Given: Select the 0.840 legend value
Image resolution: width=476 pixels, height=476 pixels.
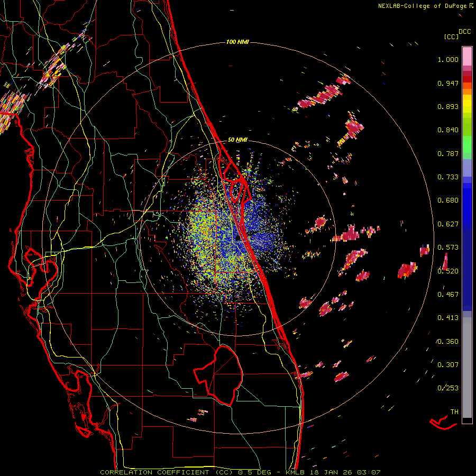Looking at the screenshot, I should (x=448, y=130).
